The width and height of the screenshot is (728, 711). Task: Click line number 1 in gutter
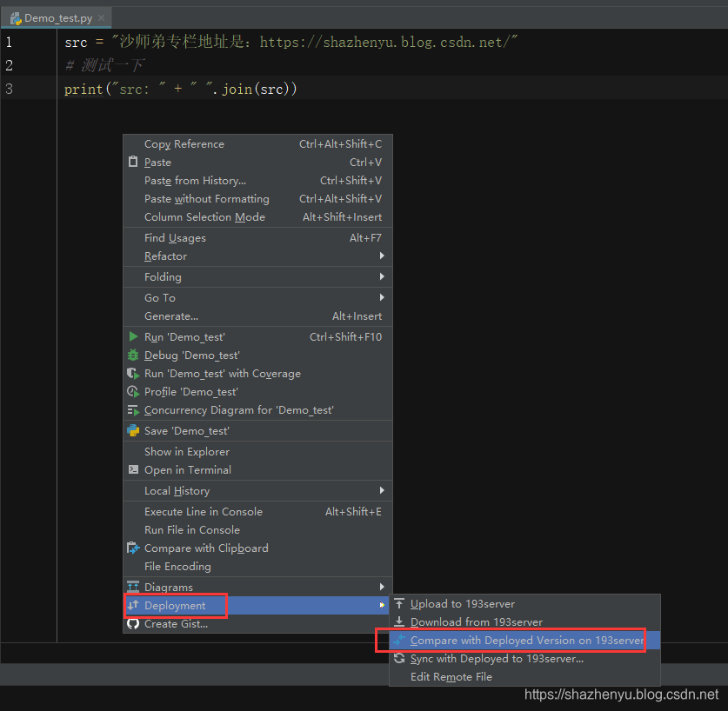coord(9,43)
